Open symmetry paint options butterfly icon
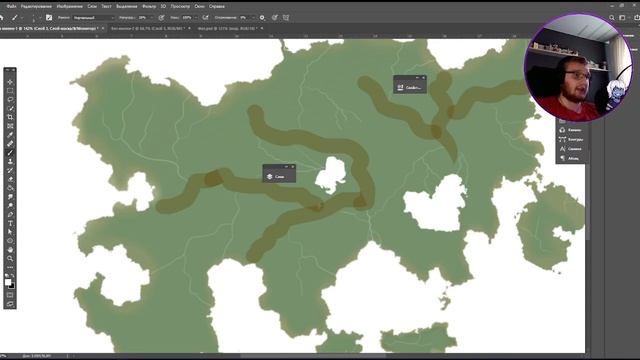This screenshot has height=360, width=640. tap(286, 18)
